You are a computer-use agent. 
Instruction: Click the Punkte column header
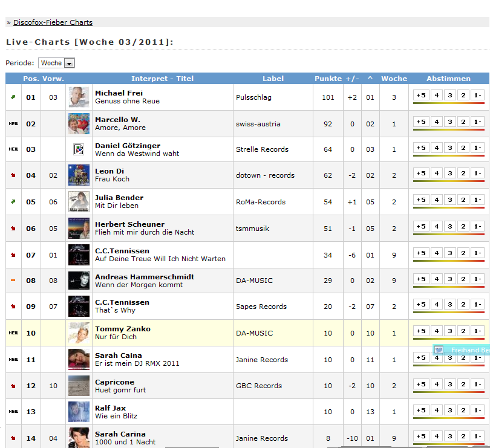pos(328,79)
